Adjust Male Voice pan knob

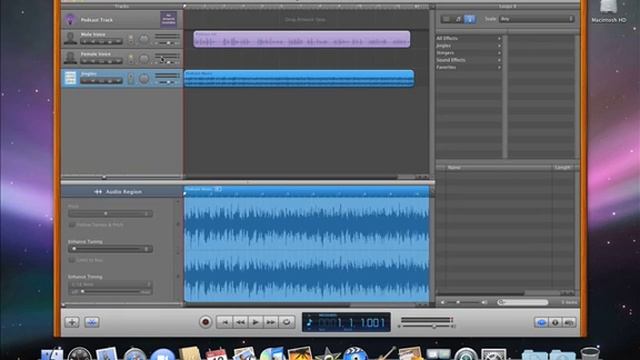click(144, 39)
